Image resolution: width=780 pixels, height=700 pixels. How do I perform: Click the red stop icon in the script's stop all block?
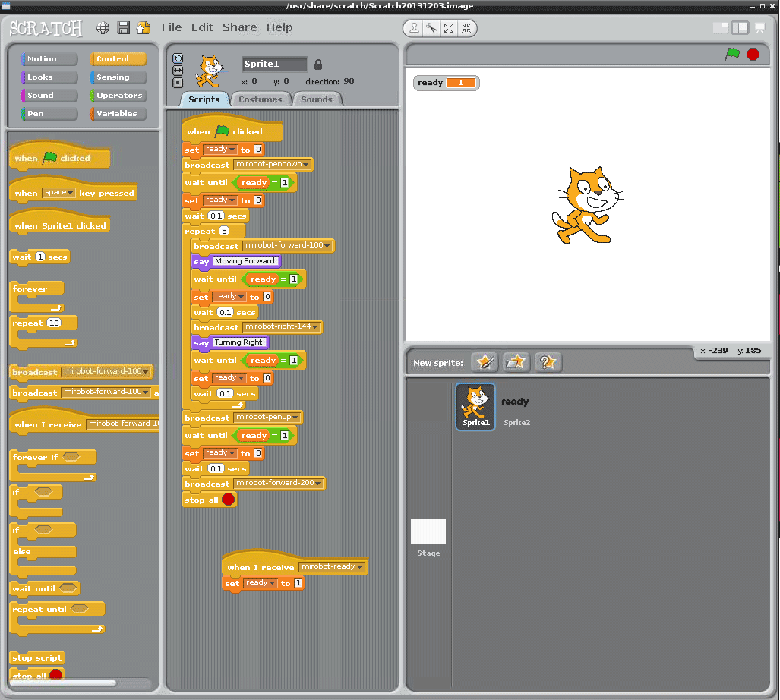click(x=229, y=499)
